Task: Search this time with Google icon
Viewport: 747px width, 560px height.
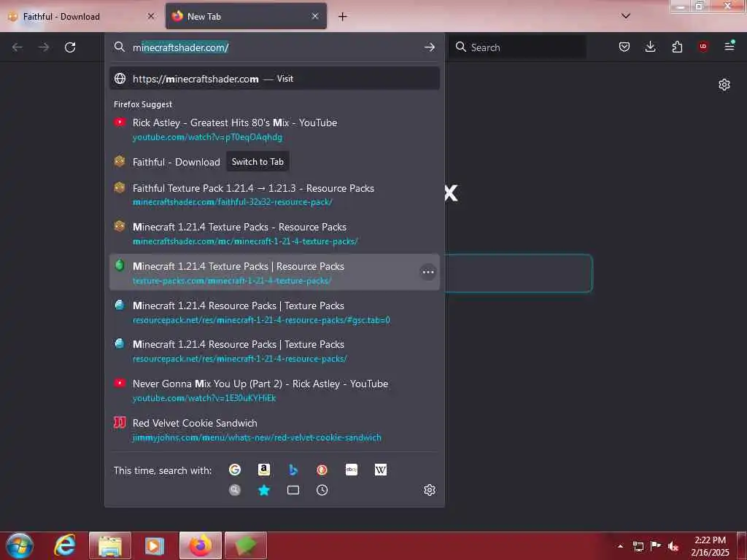Action: (x=235, y=470)
